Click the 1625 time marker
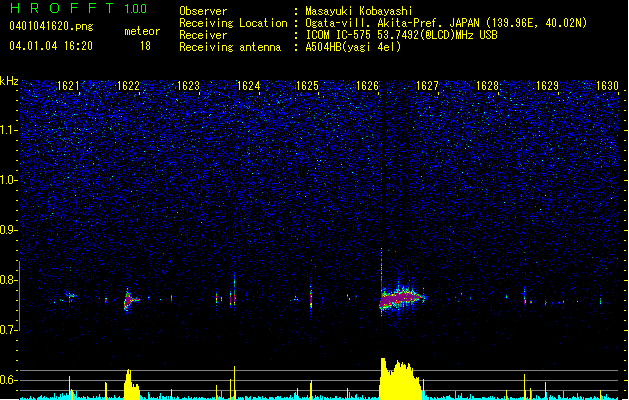 tap(307, 86)
